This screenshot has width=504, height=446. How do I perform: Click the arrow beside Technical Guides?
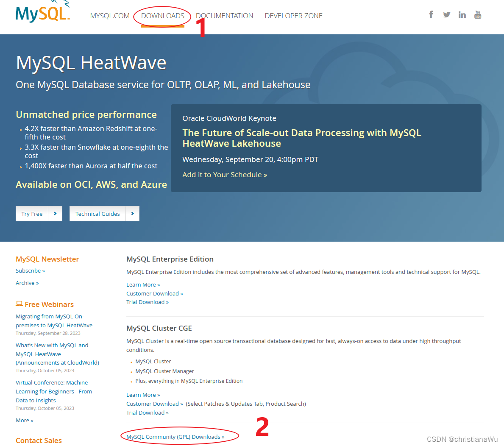tap(132, 214)
